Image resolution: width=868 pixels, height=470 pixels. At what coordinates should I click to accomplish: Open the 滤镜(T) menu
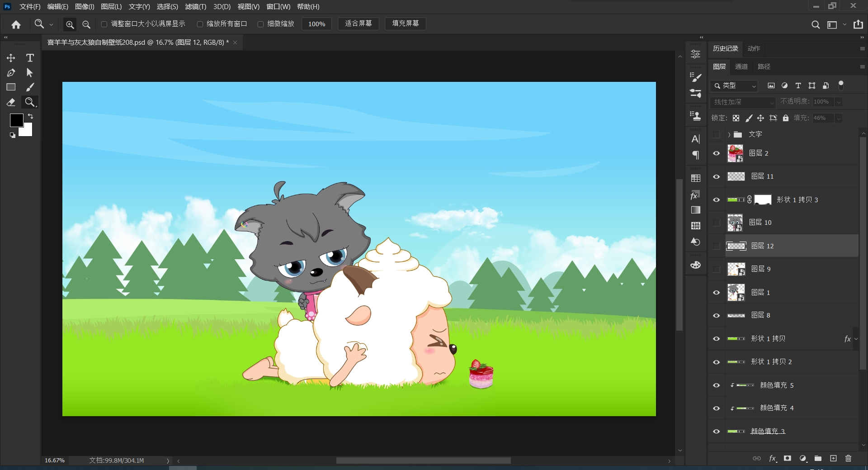click(196, 7)
